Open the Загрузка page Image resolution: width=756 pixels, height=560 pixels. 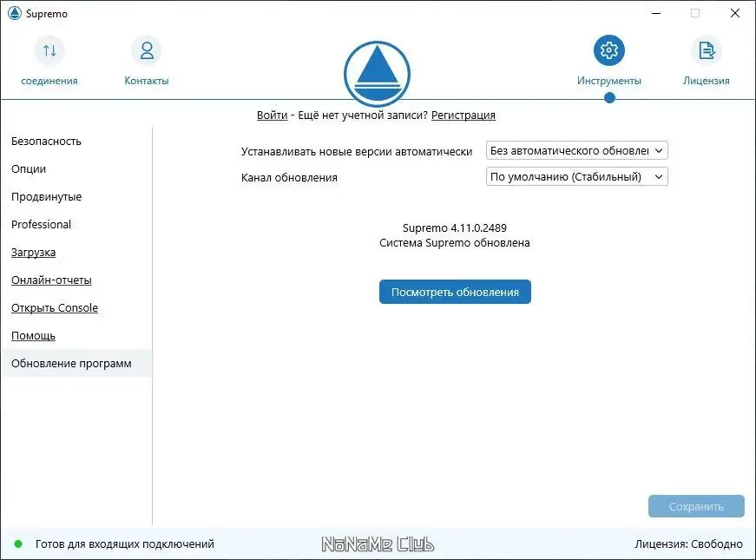(x=34, y=252)
